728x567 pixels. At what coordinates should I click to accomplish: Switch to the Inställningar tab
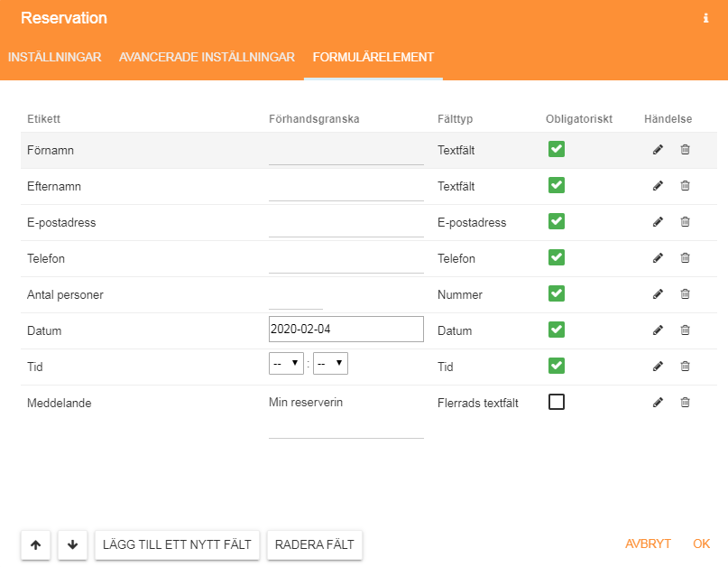tap(55, 57)
